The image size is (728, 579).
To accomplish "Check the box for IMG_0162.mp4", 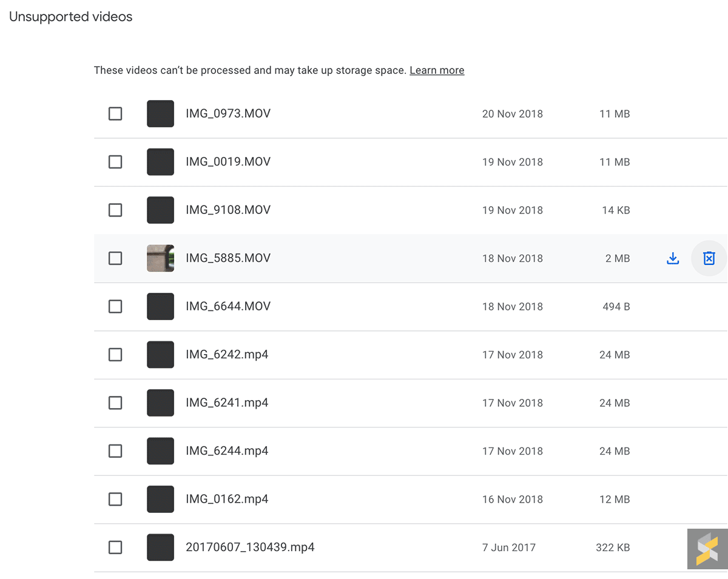I will 115,500.
